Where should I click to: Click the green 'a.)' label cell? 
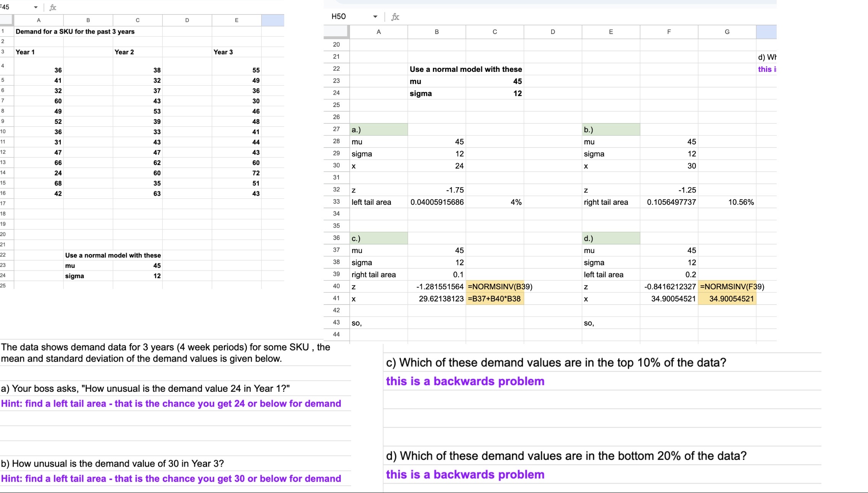tap(378, 130)
